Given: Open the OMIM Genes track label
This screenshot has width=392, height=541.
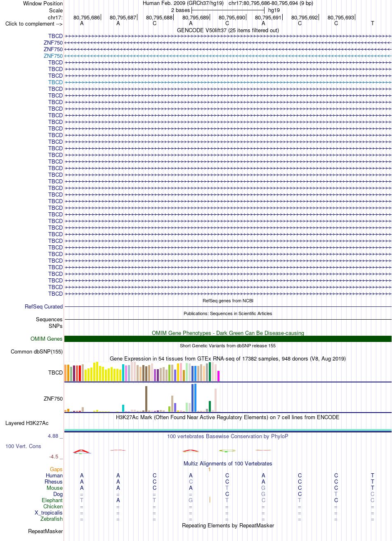Looking at the screenshot, I should 47,339.
